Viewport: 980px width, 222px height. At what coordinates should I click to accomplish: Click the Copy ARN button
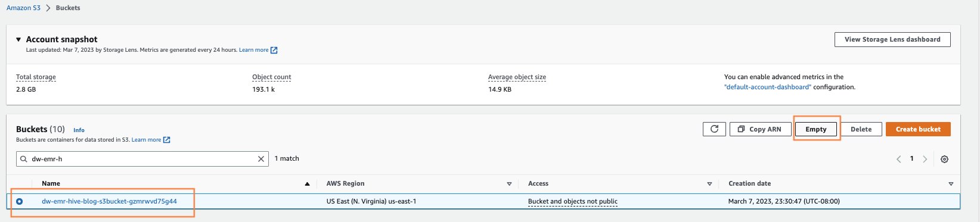[760, 129]
